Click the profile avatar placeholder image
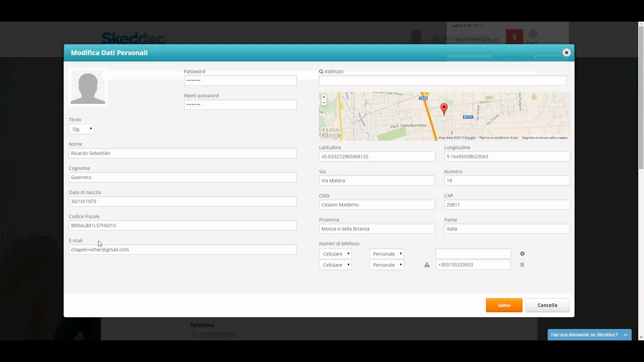Image resolution: width=644 pixels, height=362 pixels. click(88, 87)
